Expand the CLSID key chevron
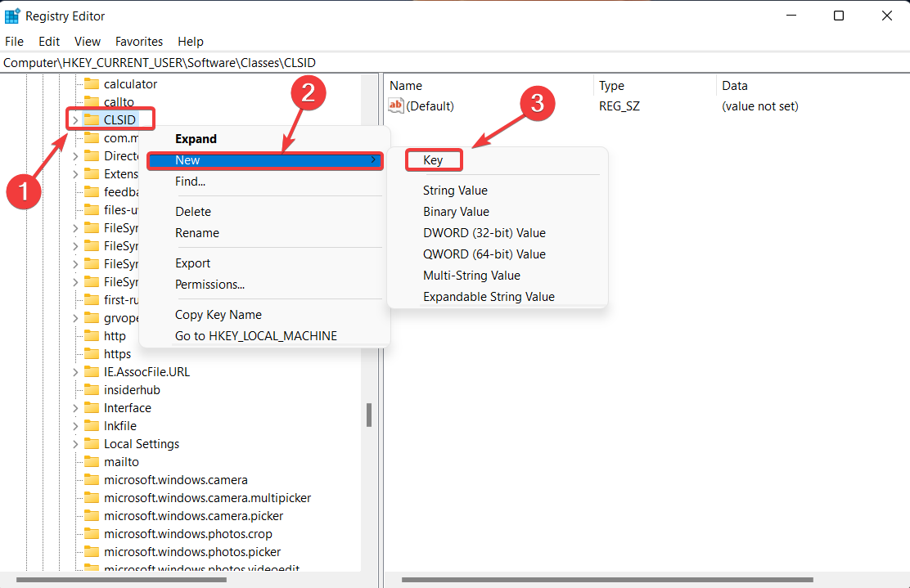This screenshot has width=910, height=588. coord(74,120)
